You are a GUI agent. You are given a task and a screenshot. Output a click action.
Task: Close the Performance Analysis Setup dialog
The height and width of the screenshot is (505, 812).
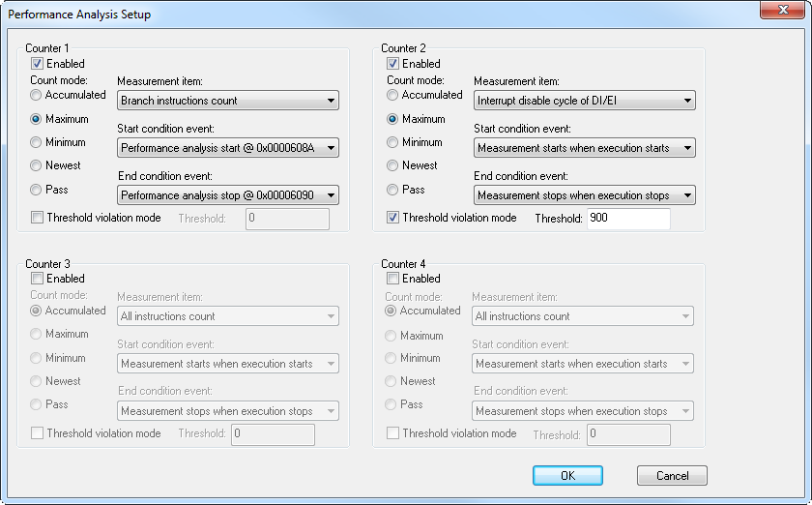click(785, 13)
